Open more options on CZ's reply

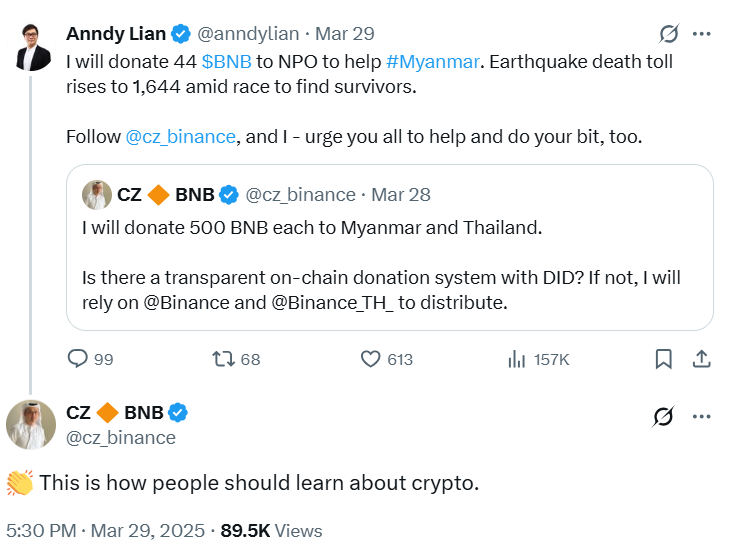click(702, 415)
